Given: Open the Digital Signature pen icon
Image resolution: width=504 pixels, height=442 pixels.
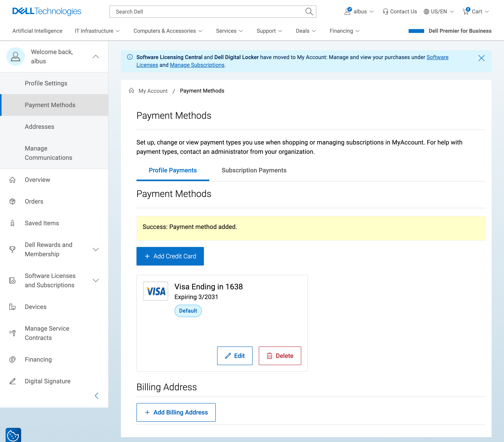Looking at the screenshot, I should [13, 381].
